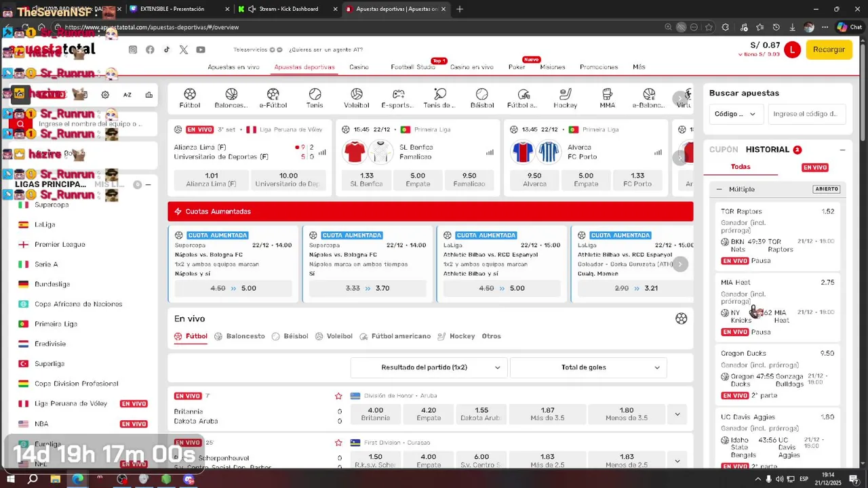The height and width of the screenshot is (488, 868).
Task: Bet on FC Porto at 1.33
Action: [x=637, y=180]
